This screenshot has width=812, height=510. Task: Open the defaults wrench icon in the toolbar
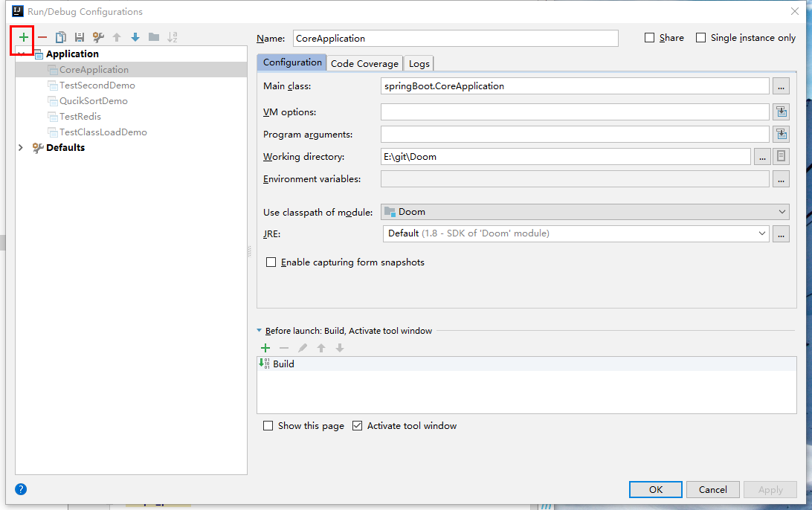coord(98,37)
